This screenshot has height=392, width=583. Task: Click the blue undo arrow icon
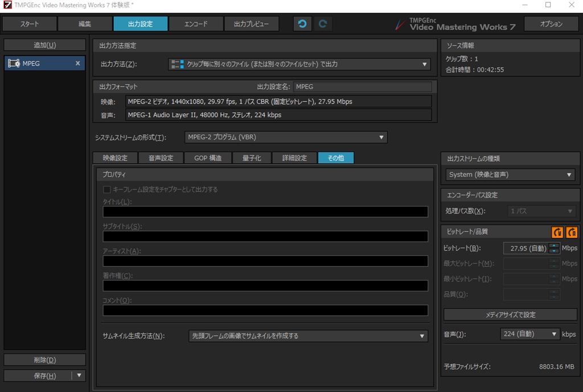[x=302, y=23]
